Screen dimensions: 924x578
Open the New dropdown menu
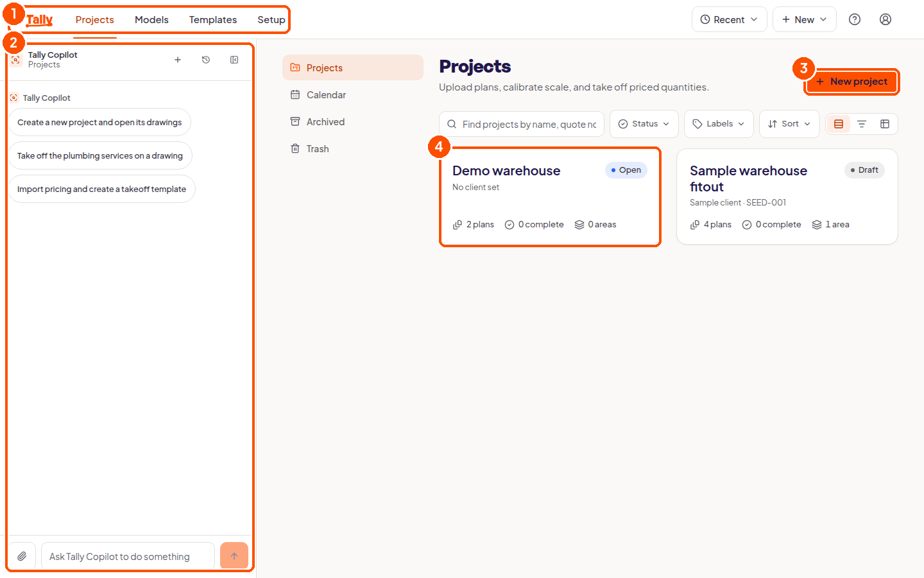coord(805,19)
